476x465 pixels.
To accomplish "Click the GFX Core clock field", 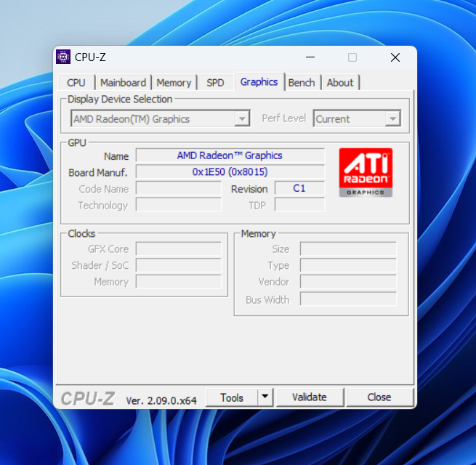I will 179,249.
